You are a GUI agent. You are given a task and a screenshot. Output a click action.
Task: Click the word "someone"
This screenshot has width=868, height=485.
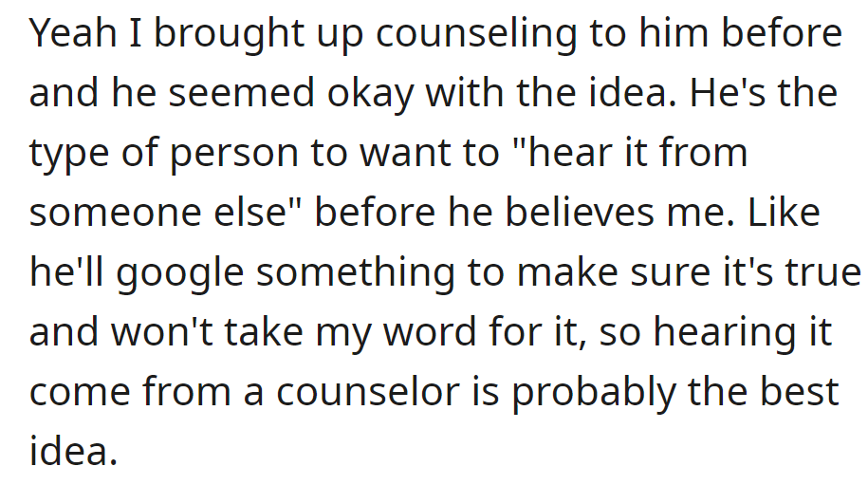click(115, 214)
